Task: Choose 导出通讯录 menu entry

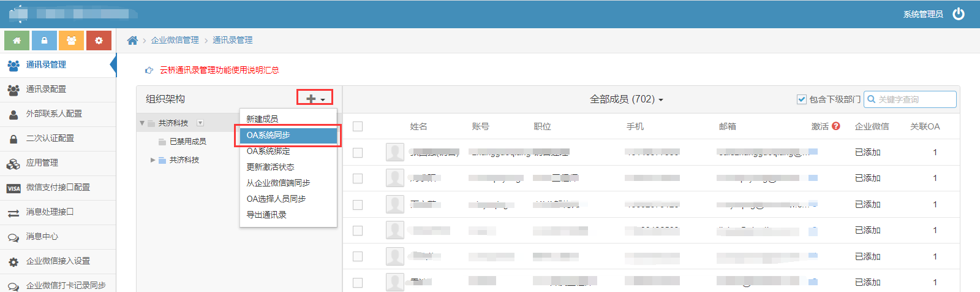Action: coord(266,215)
